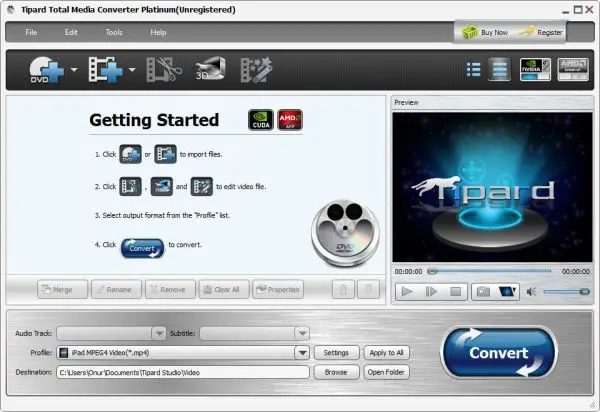
Task: Click Apply to All
Action: coord(386,353)
